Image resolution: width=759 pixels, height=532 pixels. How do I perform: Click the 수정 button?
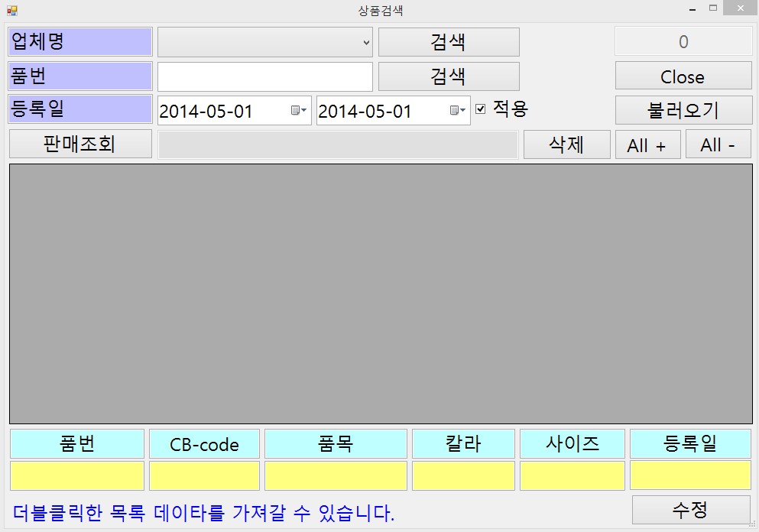pyautogui.click(x=691, y=509)
